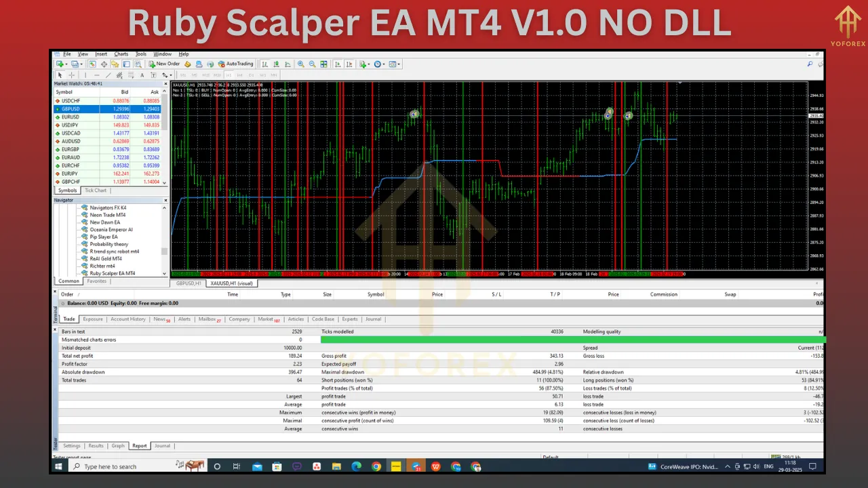The height and width of the screenshot is (488, 868).
Task: Select the Trendline drawing tool
Action: [108, 75]
